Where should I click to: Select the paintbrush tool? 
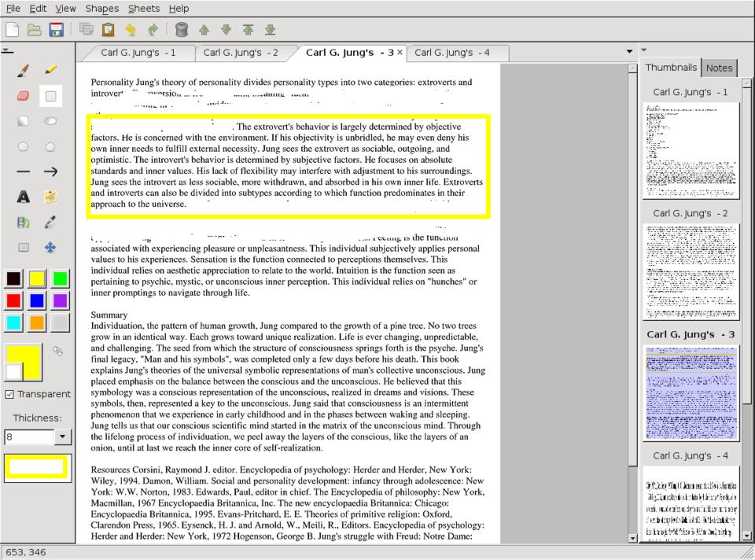(x=24, y=71)
